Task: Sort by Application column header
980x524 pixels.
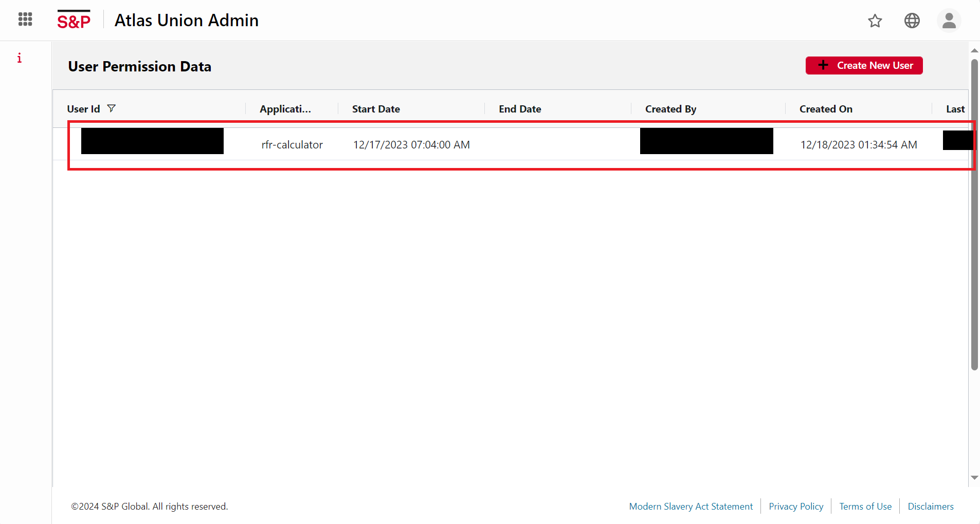Action: pyautogui.click(x=285, y=109)
